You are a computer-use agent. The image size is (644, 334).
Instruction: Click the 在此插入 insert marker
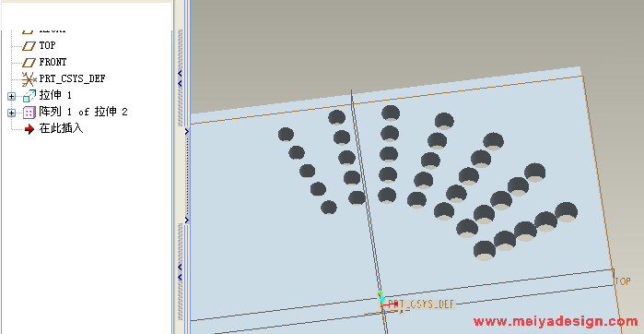(61, 129)
